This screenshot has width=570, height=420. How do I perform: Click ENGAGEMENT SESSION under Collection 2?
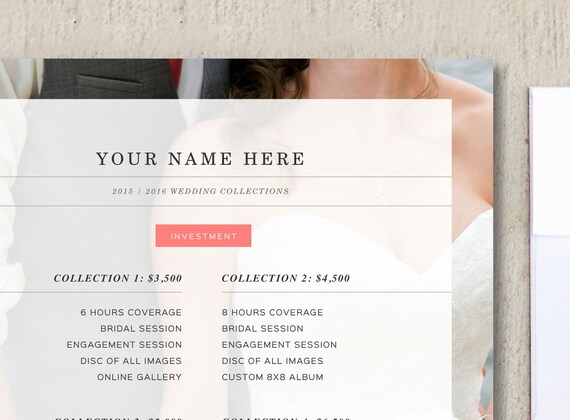(x=279, y=345)
